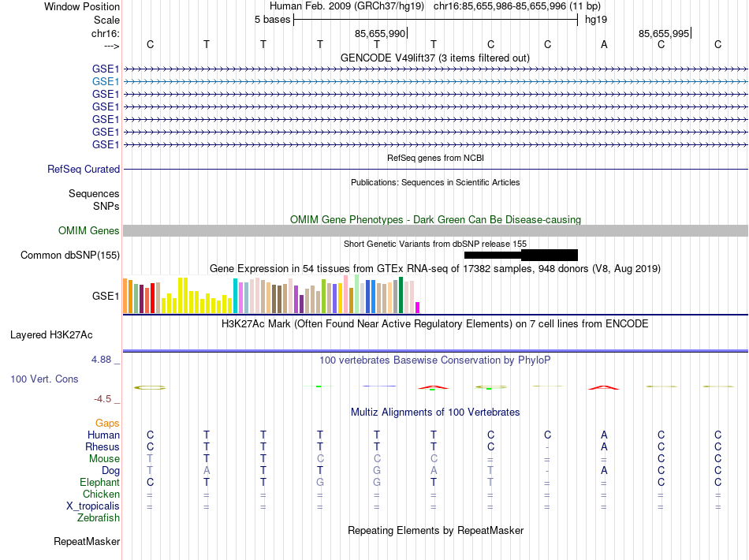
Task: Open the GTEx Gene Expression track title
Action: [435, 268]
